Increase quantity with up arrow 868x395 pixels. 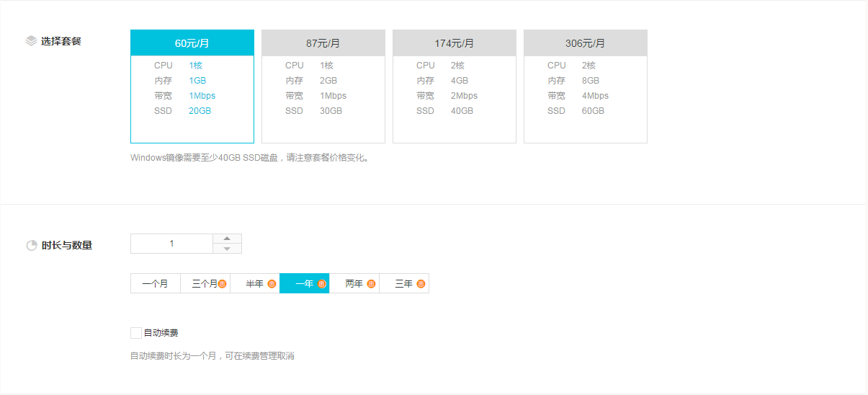click(228, 239)
